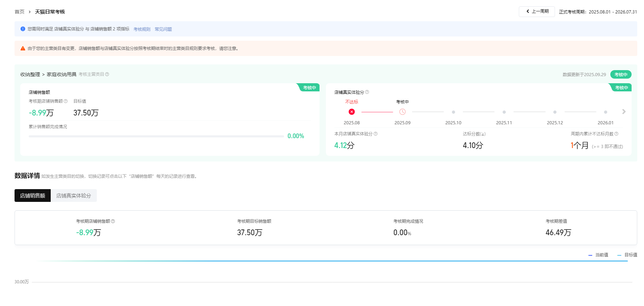Click the red failed icon for 2025.08
The height and width of the screenshot is (306, 644).
click(351, 112)
